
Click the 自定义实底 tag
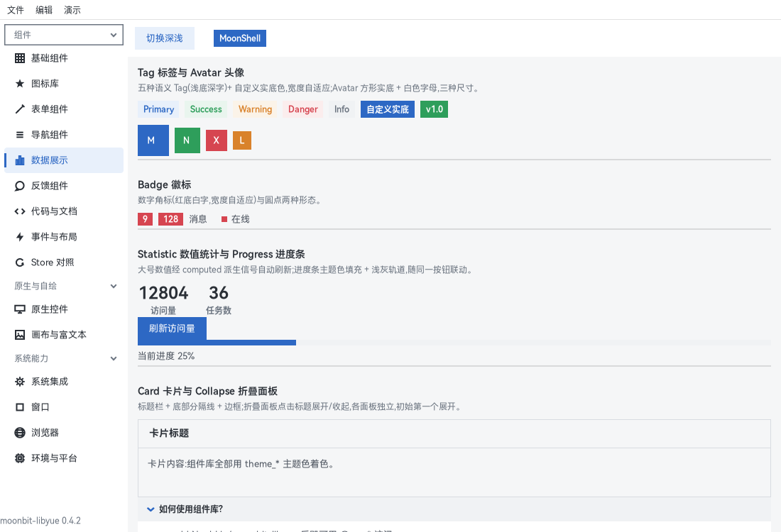388,109
